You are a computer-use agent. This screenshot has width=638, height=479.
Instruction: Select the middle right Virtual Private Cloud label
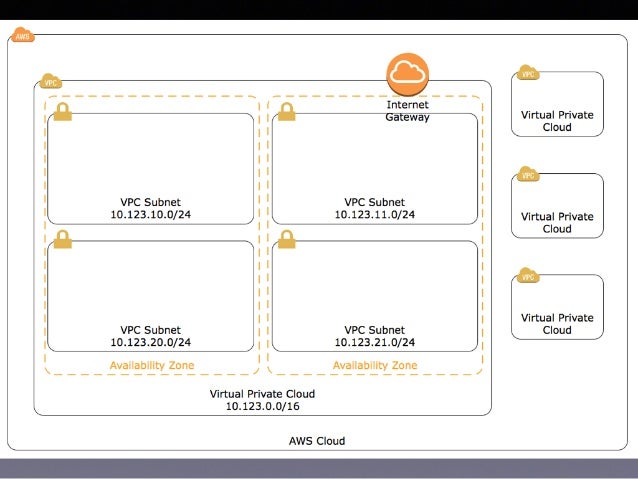[557, 223]
